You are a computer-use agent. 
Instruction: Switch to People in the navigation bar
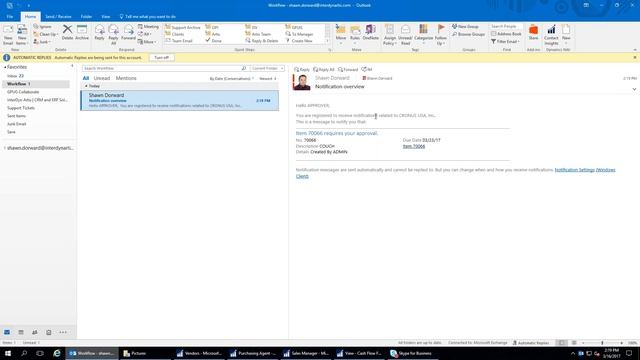pos(35,332)
